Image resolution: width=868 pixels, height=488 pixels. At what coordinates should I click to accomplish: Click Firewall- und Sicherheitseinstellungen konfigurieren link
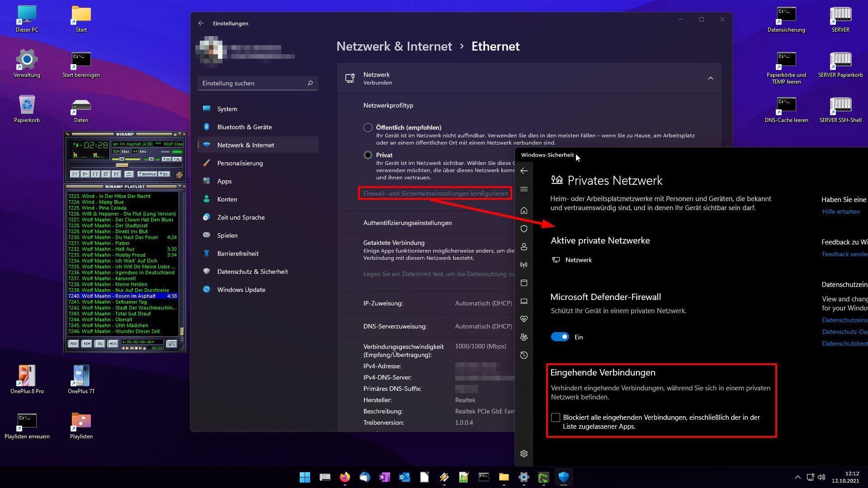click(435, 193)
